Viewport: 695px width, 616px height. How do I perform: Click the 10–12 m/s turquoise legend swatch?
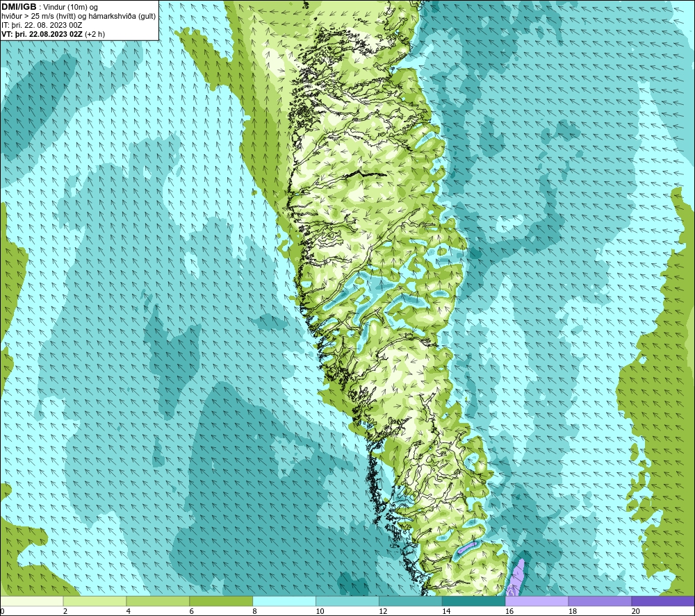pos(347,601)
